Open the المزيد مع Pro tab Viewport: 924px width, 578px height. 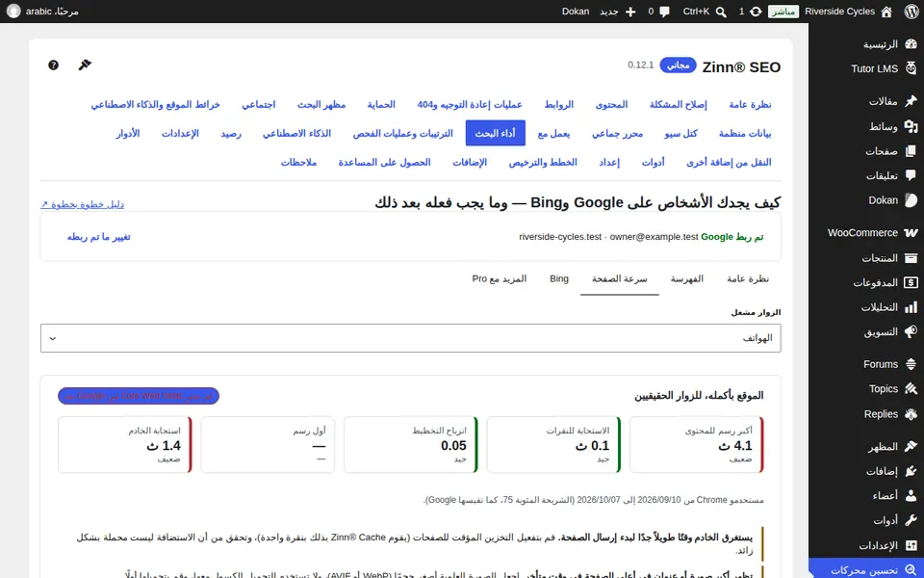(x=500, y=279)
